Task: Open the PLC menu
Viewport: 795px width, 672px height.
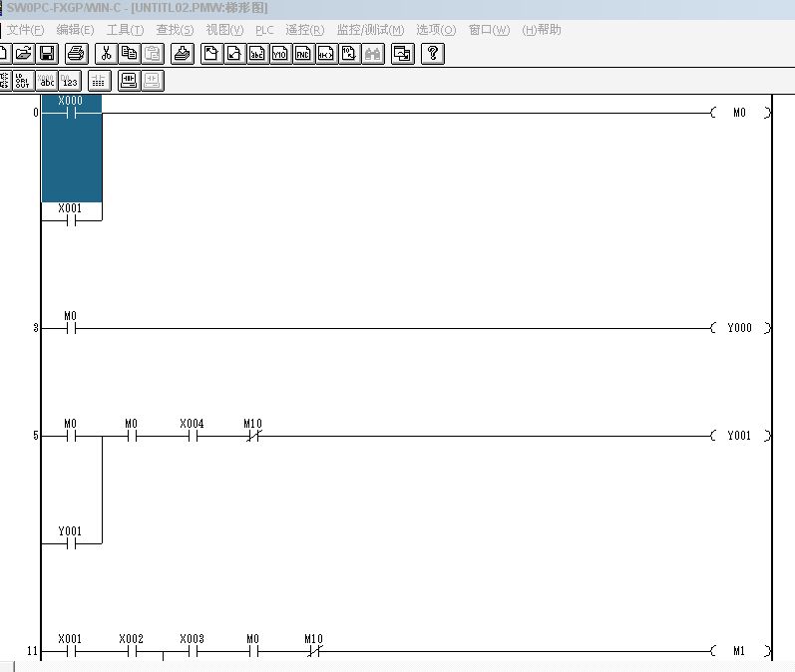Action: coord(264,30)
